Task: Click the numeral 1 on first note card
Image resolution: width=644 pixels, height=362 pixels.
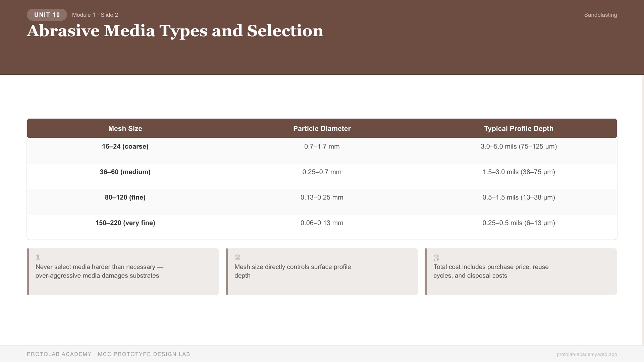Action: tap(38, 257)
